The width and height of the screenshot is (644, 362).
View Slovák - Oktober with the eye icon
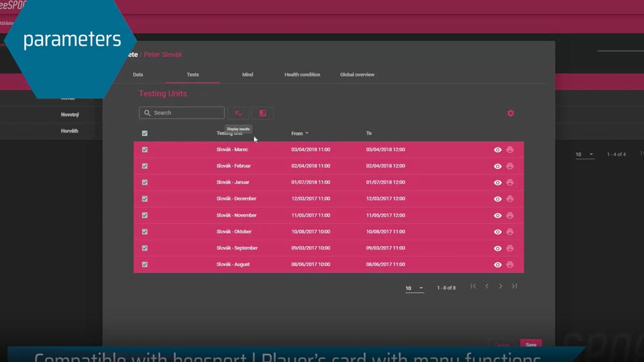tap(497, 232)
